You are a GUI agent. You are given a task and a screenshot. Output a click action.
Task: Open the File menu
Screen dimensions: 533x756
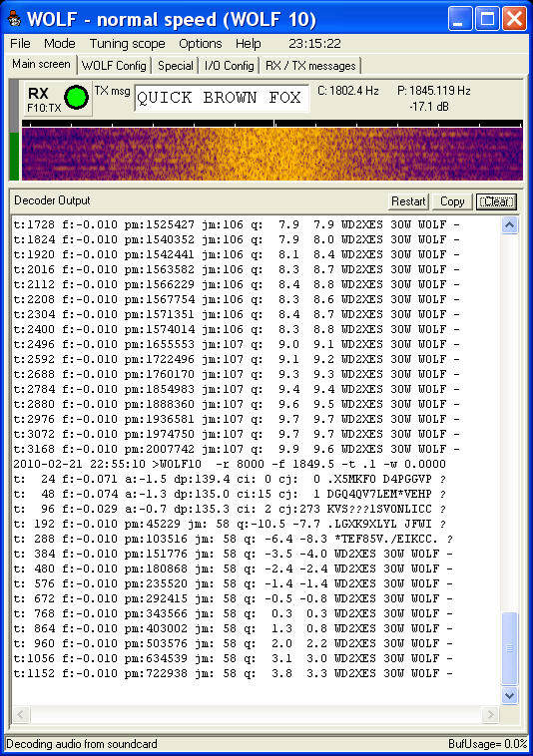[x=20, y=44]
